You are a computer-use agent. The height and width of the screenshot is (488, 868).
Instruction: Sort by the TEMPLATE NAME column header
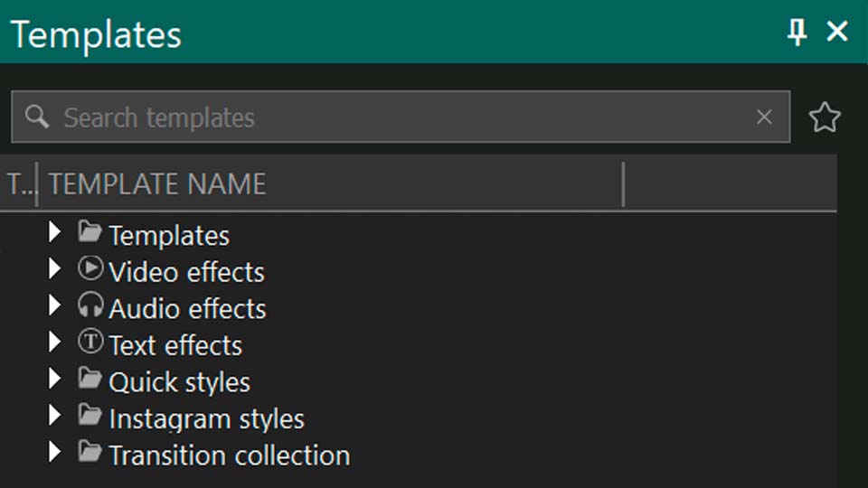(x=331, y=183)
